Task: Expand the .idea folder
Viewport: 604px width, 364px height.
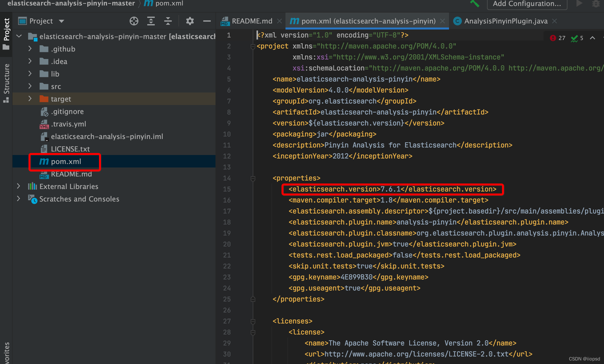Action: coord(30,61)
